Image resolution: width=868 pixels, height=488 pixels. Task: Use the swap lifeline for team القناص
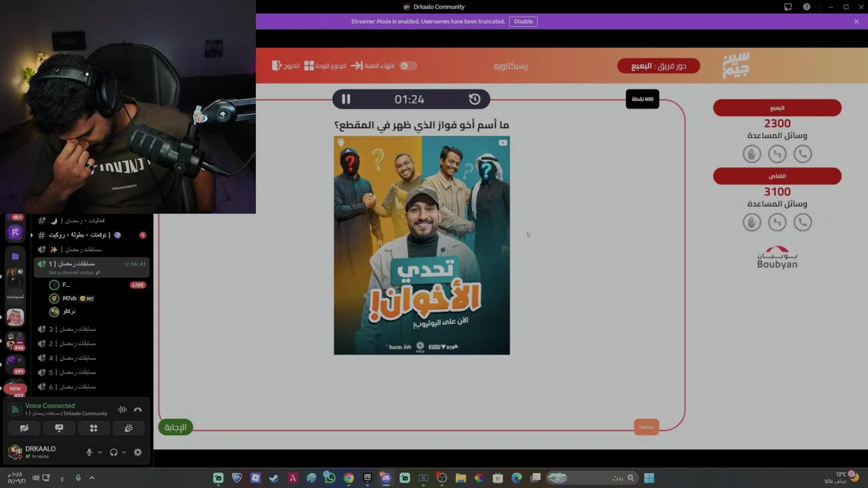click(777, 222)
